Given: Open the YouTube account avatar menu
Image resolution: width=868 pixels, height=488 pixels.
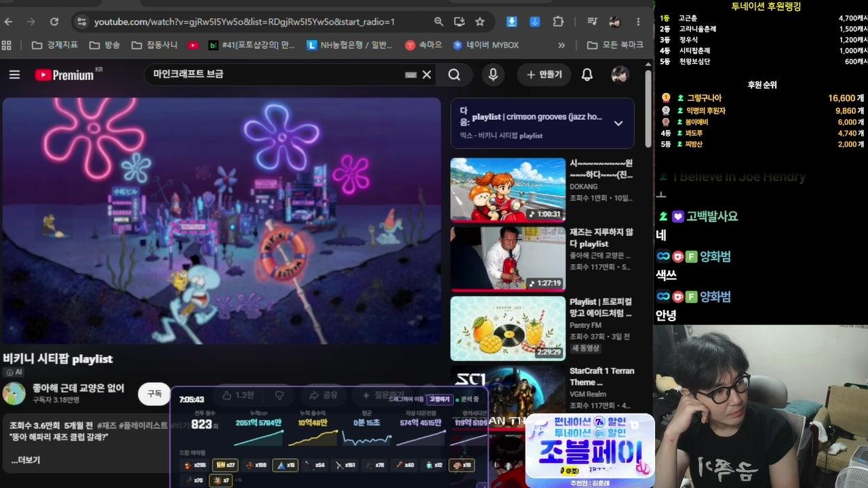Looking at the screenshot, I should point(620,75).
